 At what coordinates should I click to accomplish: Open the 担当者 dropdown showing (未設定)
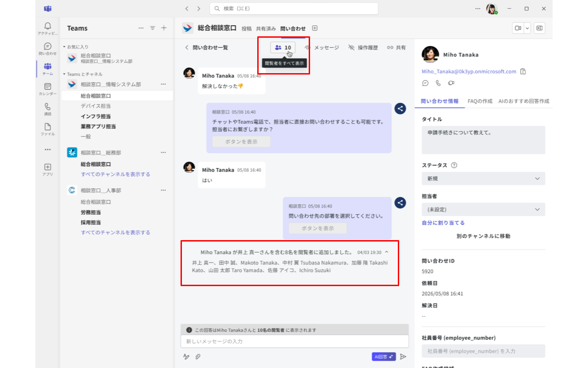(483, 209)
